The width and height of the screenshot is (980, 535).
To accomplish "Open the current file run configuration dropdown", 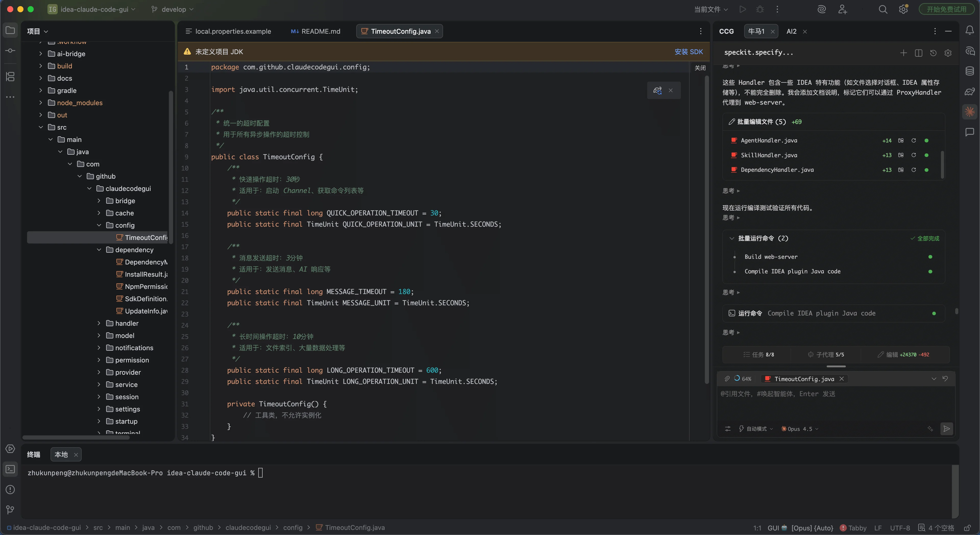I will click(711, 9).
